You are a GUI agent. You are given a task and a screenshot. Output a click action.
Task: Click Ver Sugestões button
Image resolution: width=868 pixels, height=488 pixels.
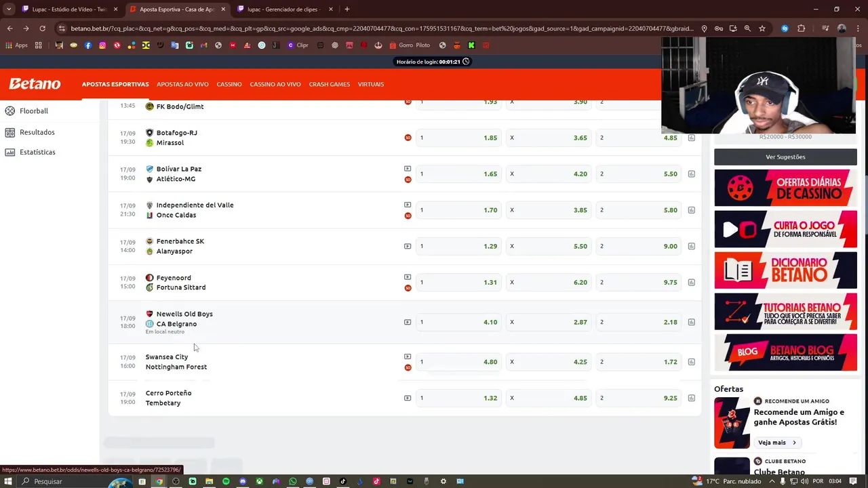click(785, 157)
